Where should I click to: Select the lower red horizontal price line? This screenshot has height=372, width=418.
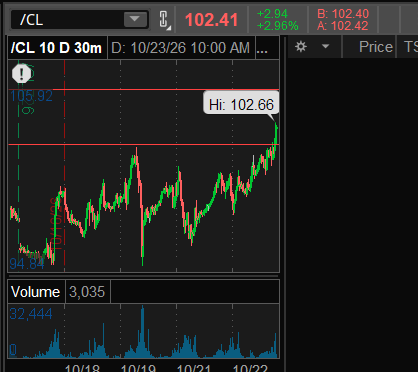pos(143,145)
